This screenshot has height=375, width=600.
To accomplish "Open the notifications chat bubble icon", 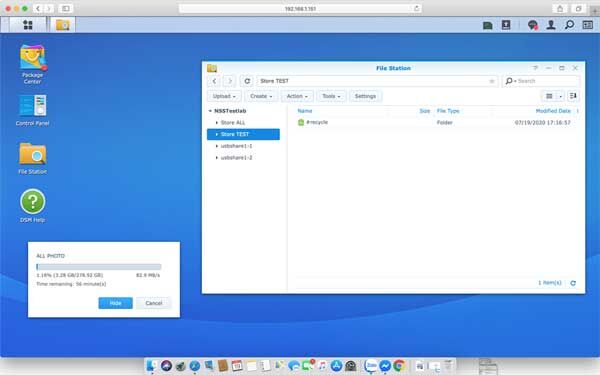I will [532, 25].
